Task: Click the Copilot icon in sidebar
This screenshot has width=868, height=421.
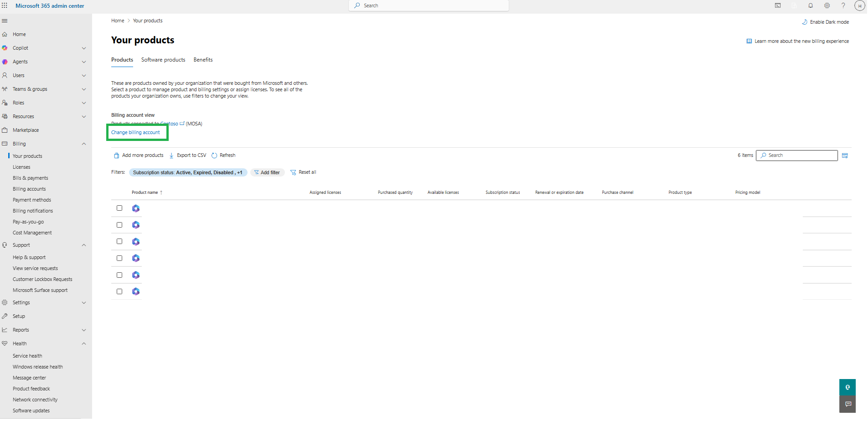Action: pyautogui.click(x=5, y=48)
